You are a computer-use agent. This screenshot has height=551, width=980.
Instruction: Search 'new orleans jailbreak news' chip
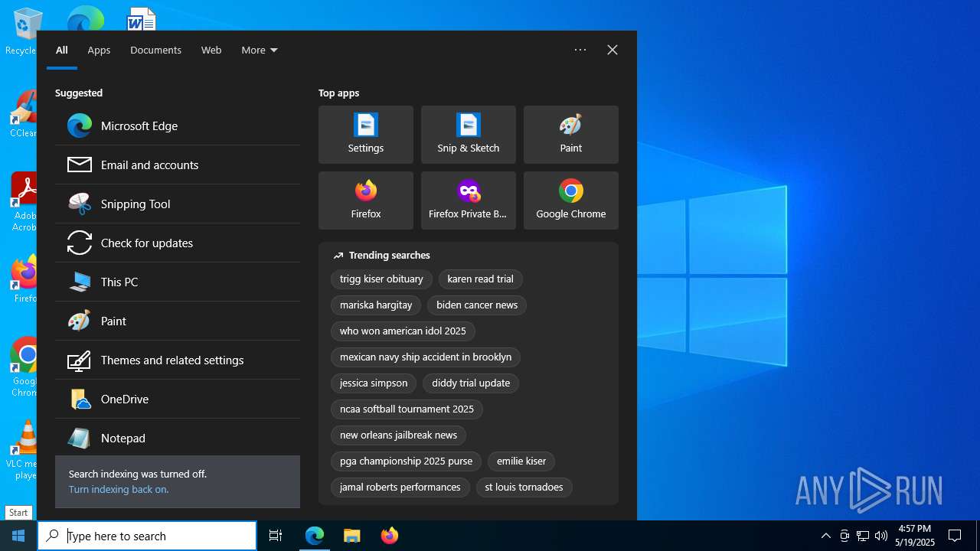coord(398,435)
